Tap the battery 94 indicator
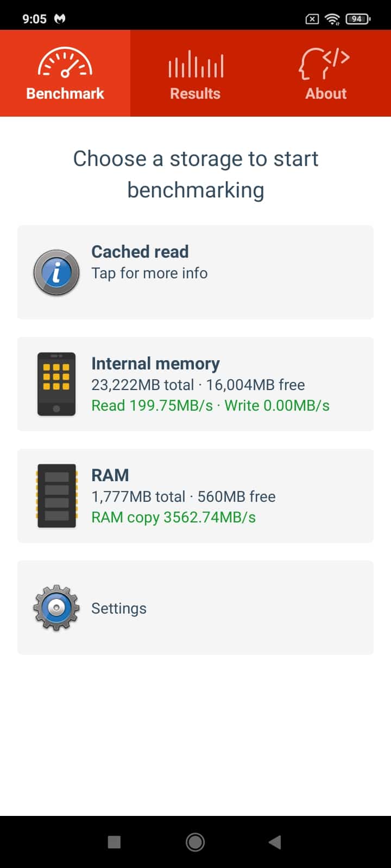 pos(358,19)
